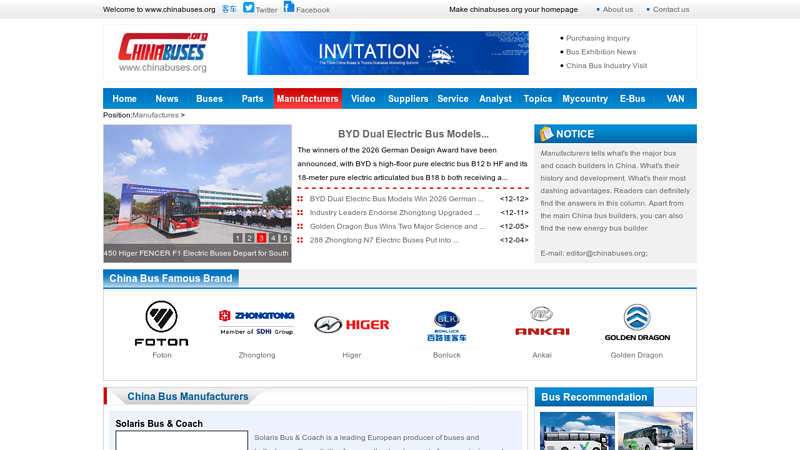Viewport: 800px width, 450px height.
Task: Open the About us link
Action: (617, 9)
